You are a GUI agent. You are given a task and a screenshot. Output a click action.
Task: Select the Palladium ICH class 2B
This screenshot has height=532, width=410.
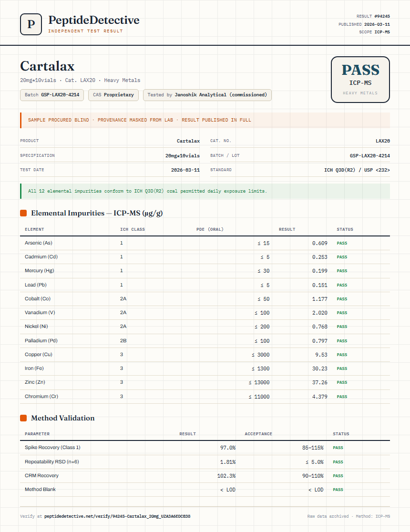123,341
